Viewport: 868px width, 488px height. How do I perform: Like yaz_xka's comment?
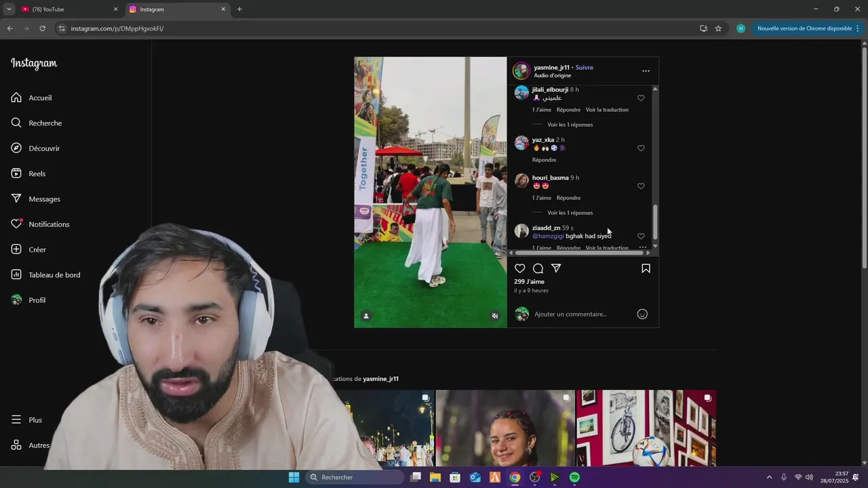coord(641,148)
